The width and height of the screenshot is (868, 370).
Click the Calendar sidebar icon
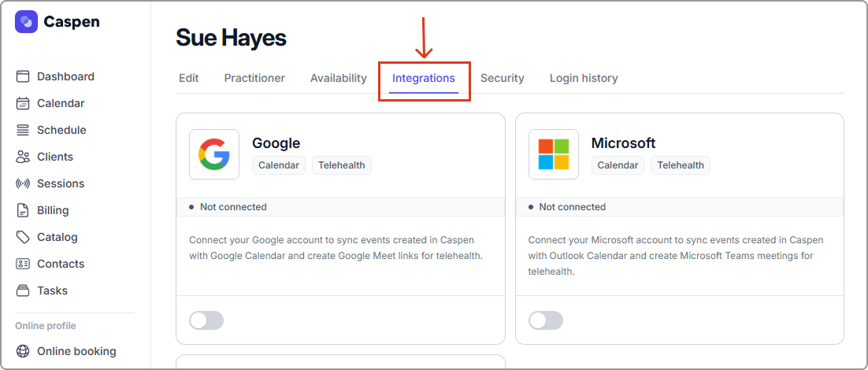[x=23, y=103]
